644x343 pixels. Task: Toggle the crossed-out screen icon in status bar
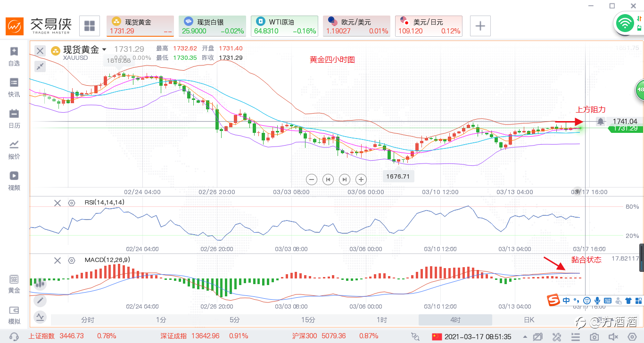click(x=537, y=336)
